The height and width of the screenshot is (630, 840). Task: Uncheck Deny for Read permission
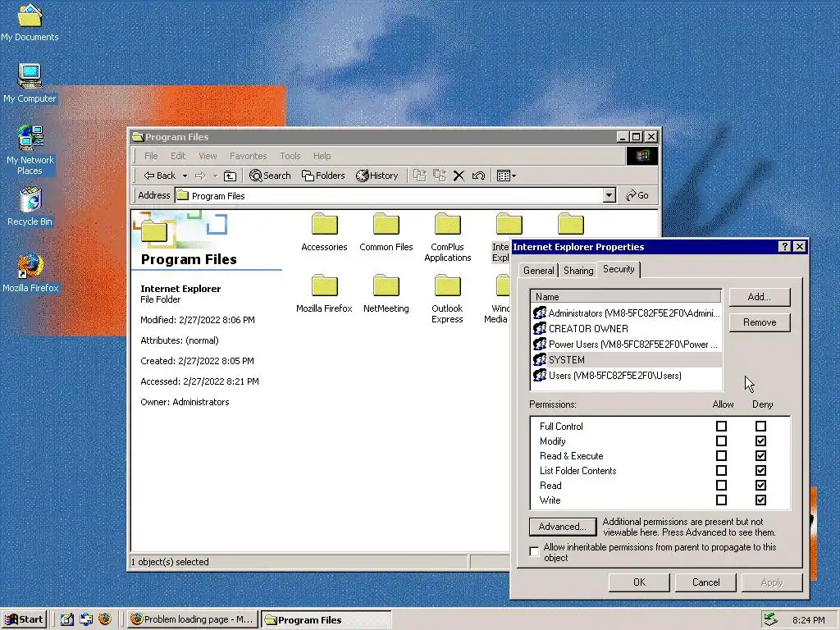tap(760, 486)
